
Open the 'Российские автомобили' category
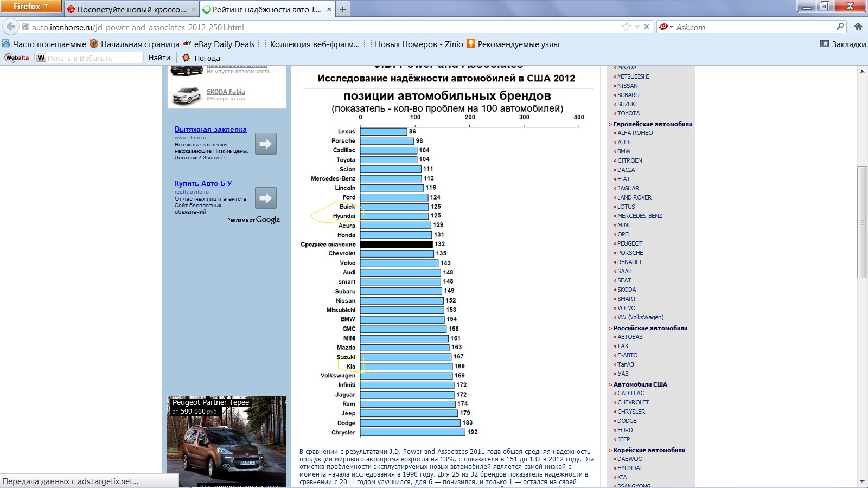coord(650,328)
